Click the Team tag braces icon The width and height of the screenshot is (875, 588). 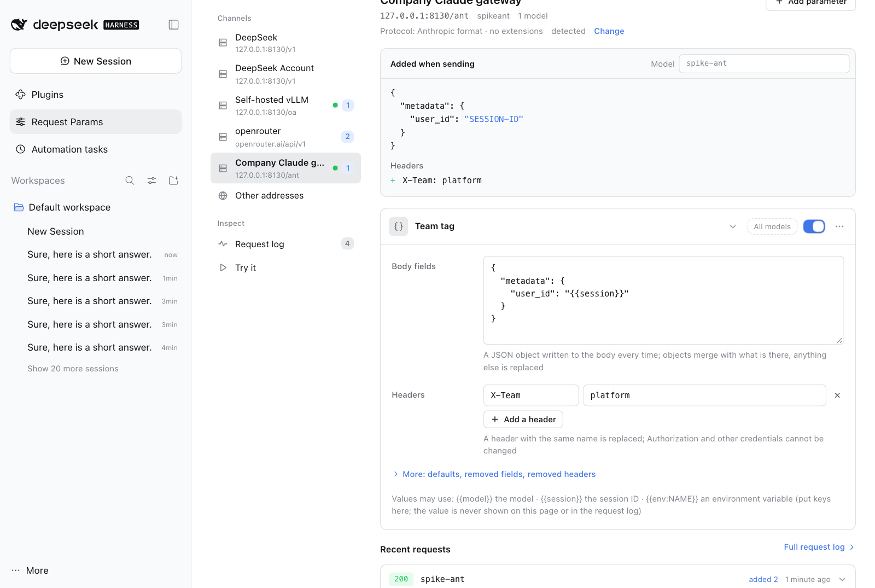[399, 226]
